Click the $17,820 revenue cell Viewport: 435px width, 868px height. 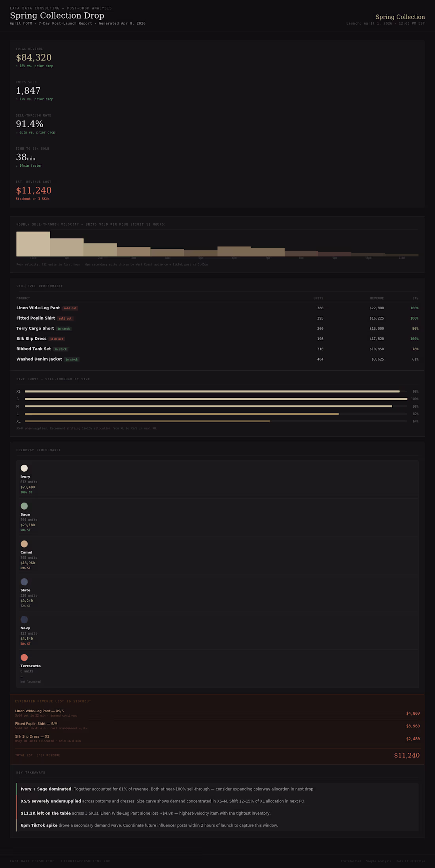(376, 339)
